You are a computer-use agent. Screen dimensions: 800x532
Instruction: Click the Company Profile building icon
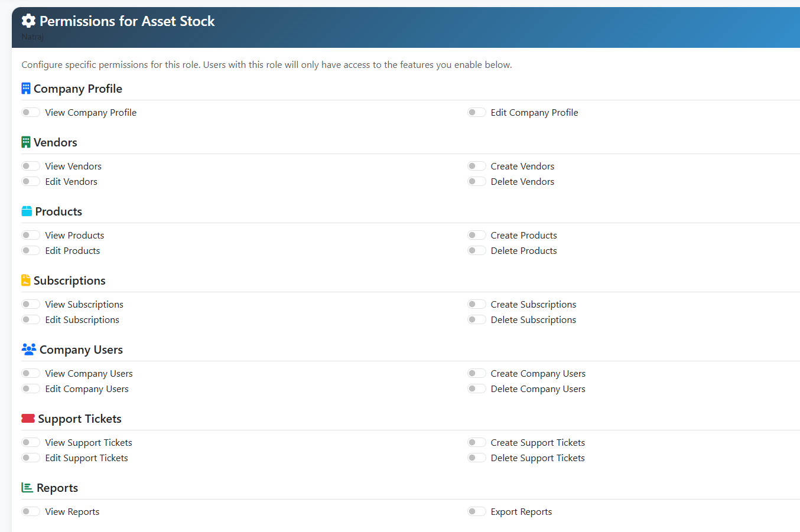[x=26, y=89]
